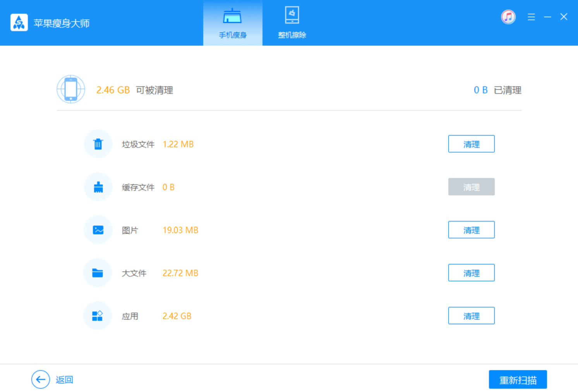Click the iTunes music icon in title bar
The height and width of the screenshot is (392, 578).
click(508, 17)
